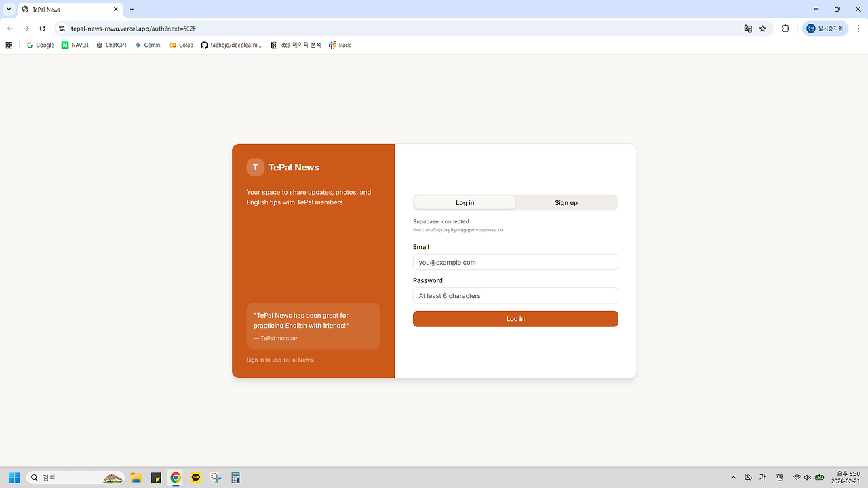Bookmark this page with star icon
868x488 pixels.
(x=763, y=29)
